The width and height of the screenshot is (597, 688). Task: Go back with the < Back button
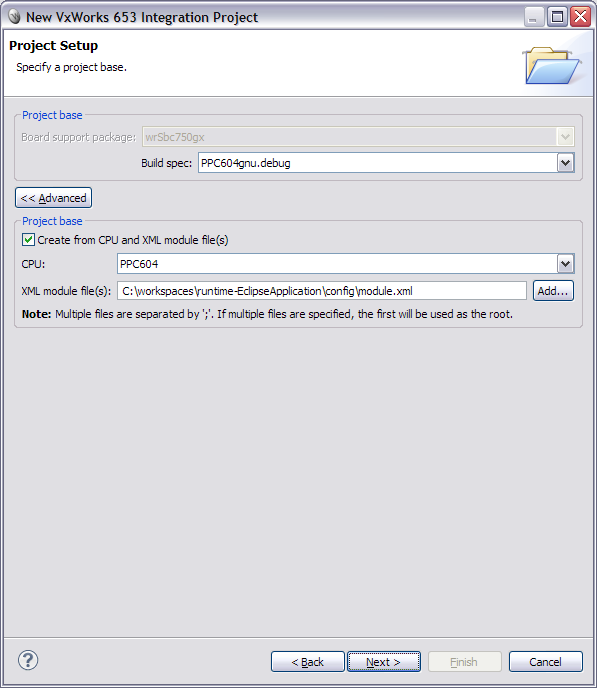(x=307, y=662)
